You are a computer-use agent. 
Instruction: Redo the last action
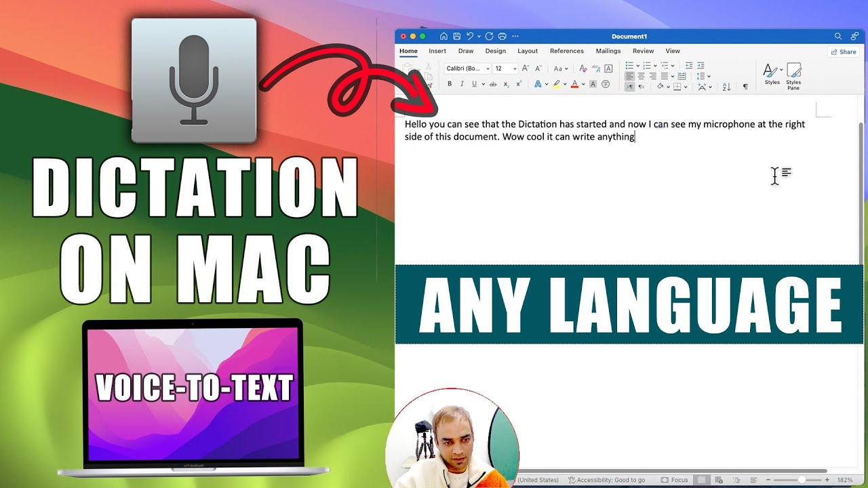(489, 36)
